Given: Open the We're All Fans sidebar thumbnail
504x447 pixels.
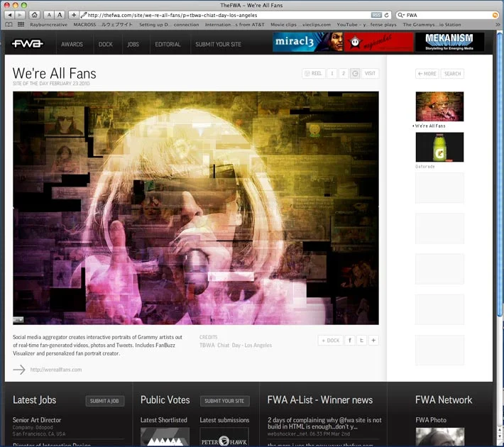Looking at the screenshot, I should point(439,106).
